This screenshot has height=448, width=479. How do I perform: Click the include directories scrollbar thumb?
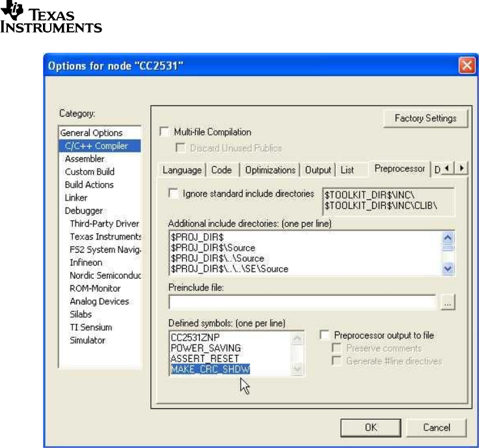(x=448, y=248)
